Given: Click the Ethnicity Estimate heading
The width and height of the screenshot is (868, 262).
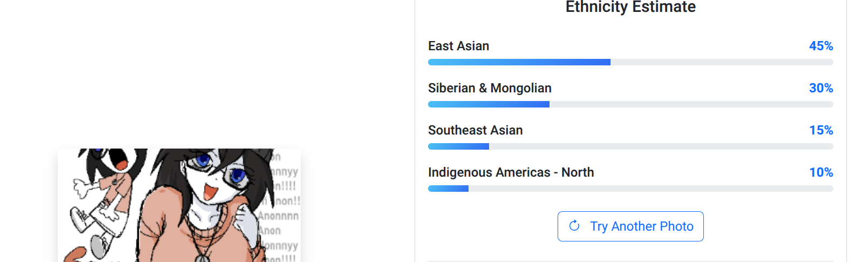Looking at the screenshot, I should click(630, 7).
